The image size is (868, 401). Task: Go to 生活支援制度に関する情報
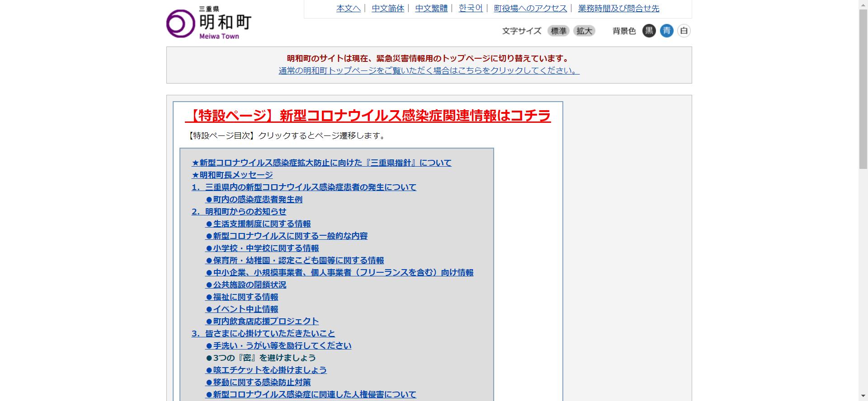click(x=258, y=224)
